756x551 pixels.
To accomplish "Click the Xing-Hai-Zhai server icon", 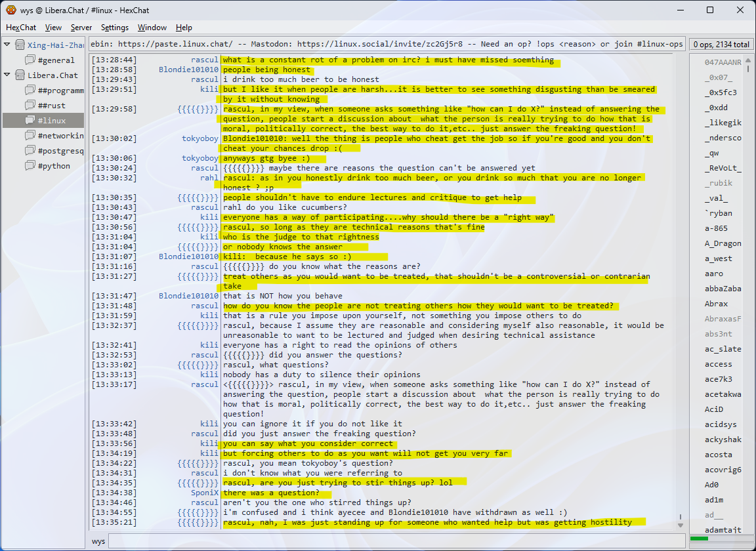I will tap(20, 45).
